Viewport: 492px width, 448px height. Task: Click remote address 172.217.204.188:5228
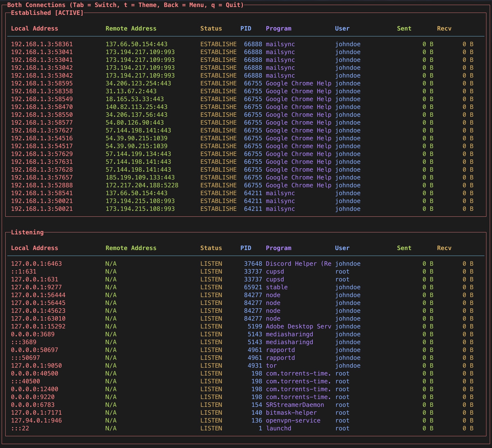tap(142, 185)
